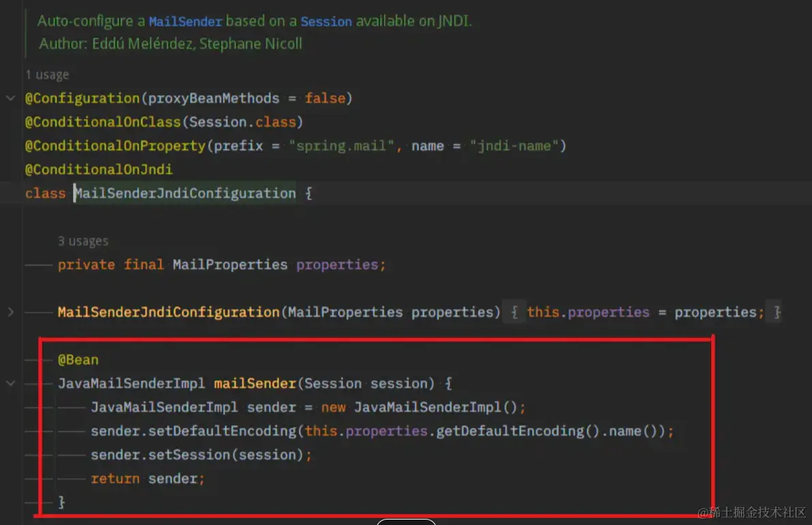Click the 'Author: Eddú Meléndez, Stephane Nicoll' line

pos(171,44)
